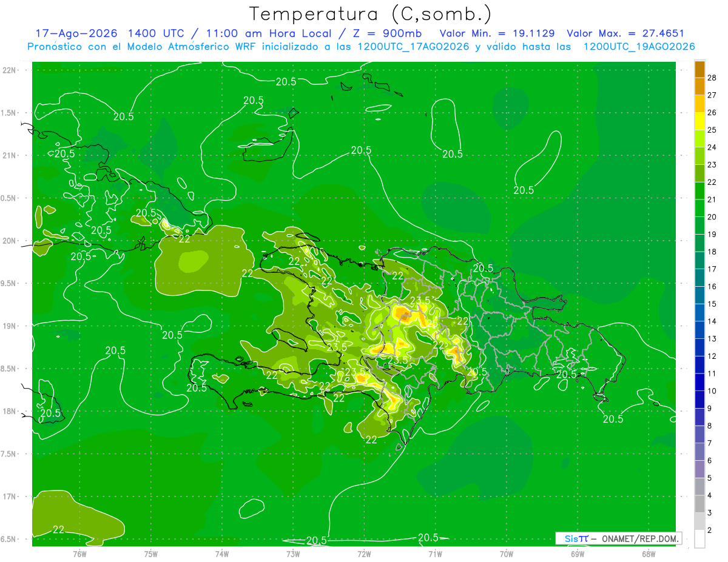728x562 pixels.
Task: Click the "Temperatura (C,somb.)" chart title
Action: point(371,14)
